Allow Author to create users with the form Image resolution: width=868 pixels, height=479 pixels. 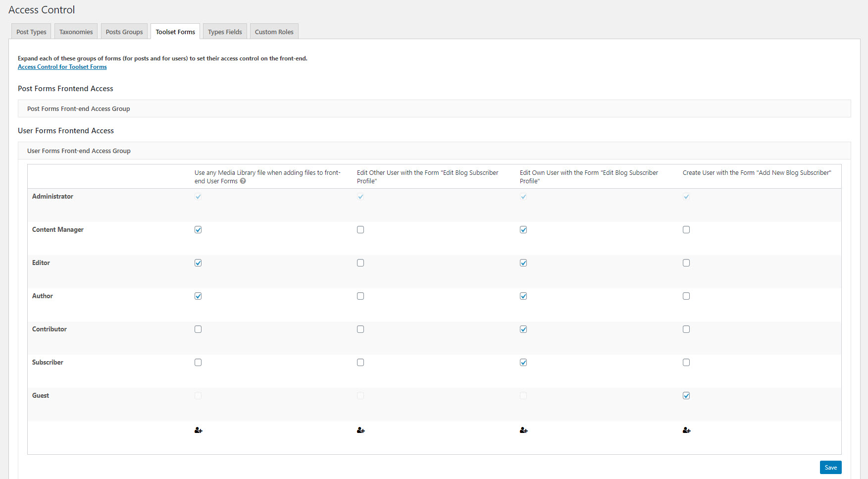(686, 296)
